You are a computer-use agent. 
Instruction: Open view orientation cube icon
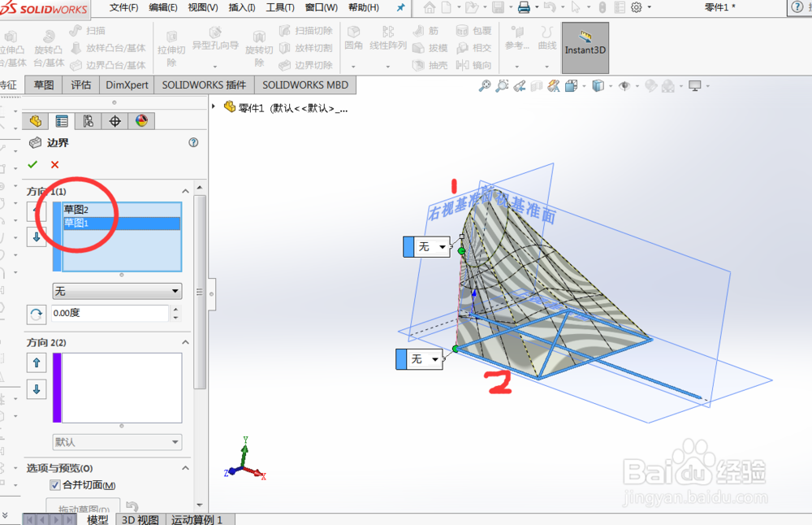(571, 85)
